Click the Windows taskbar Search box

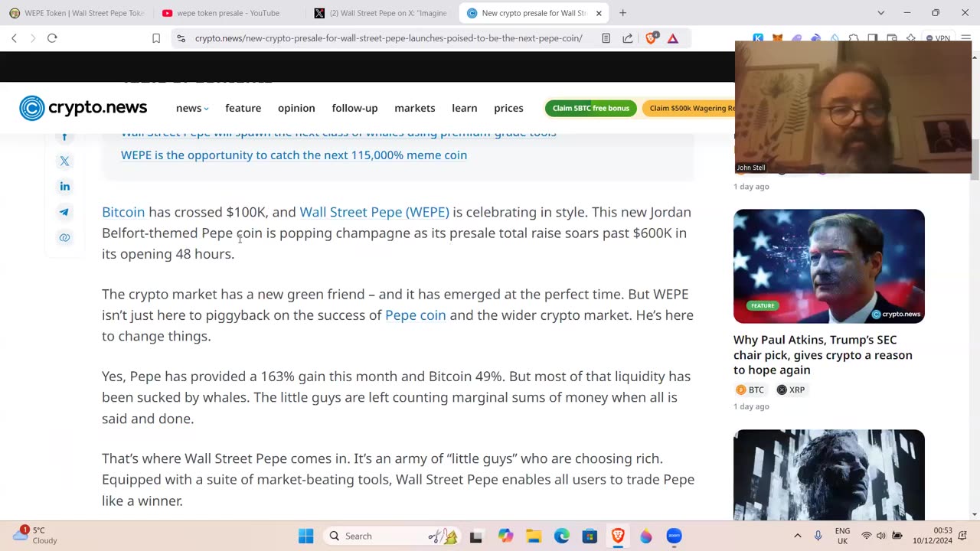coord(390,536)
